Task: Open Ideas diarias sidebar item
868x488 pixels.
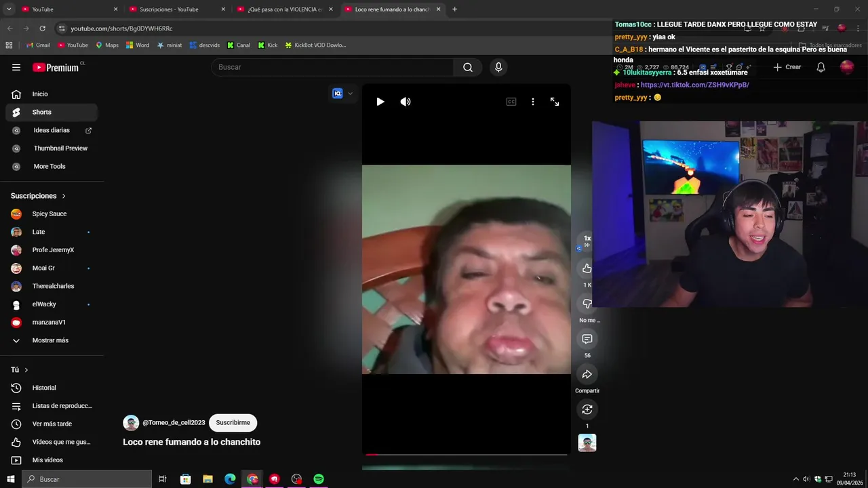Action: (52, 130)
